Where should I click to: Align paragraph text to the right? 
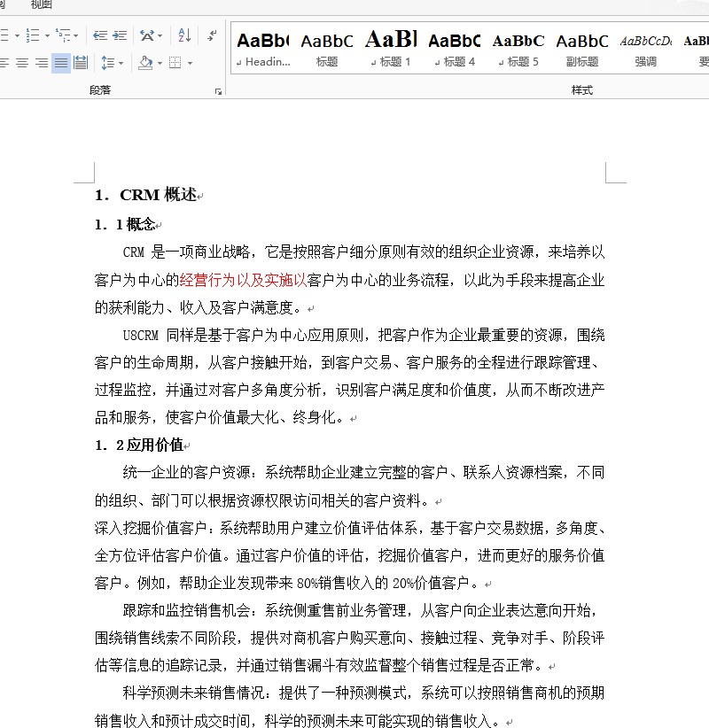click(x=42, y=62)
